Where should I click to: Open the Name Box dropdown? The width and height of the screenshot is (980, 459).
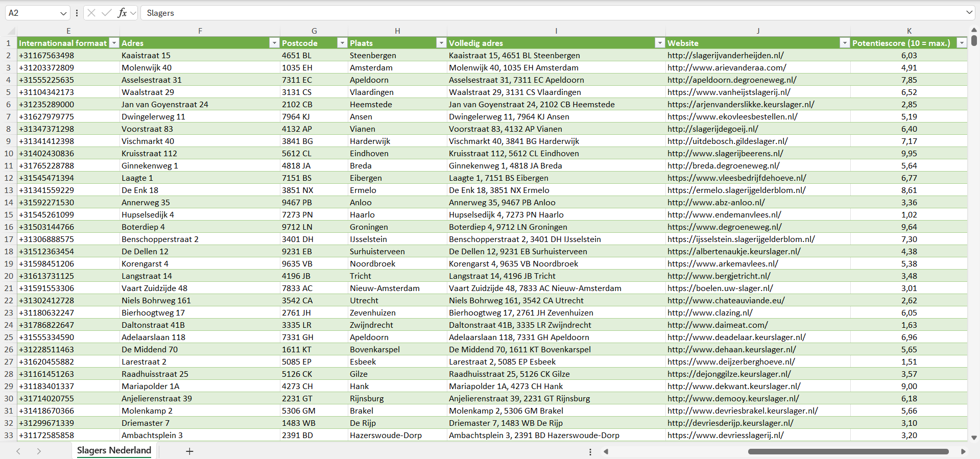[x=63, y=13]
